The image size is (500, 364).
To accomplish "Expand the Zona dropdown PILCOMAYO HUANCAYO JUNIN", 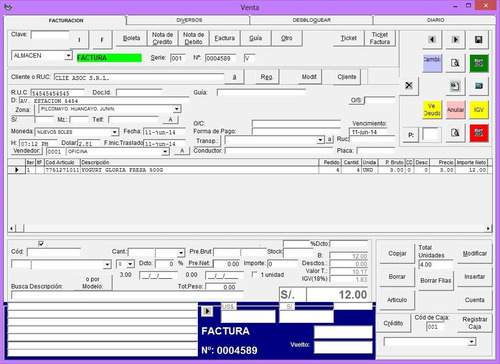I will (x=177, y=109).
